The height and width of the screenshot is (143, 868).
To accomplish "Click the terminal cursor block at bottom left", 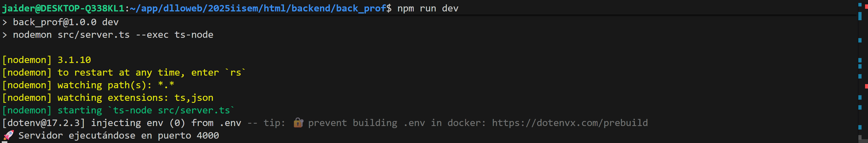I will [4, 142].
